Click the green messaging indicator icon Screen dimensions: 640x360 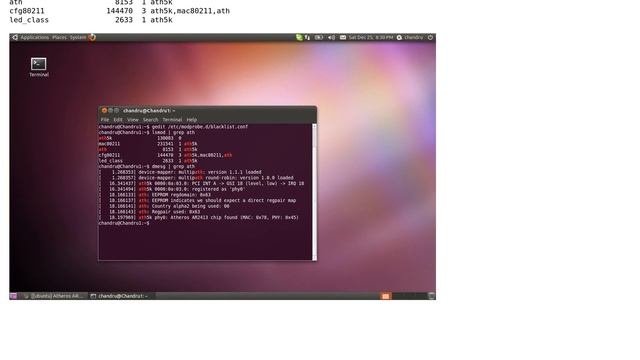point(299,38)
